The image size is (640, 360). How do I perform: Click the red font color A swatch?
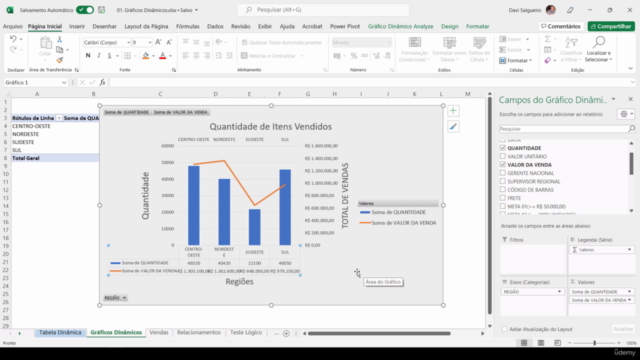pyautogui.click(x=162, y=56)
